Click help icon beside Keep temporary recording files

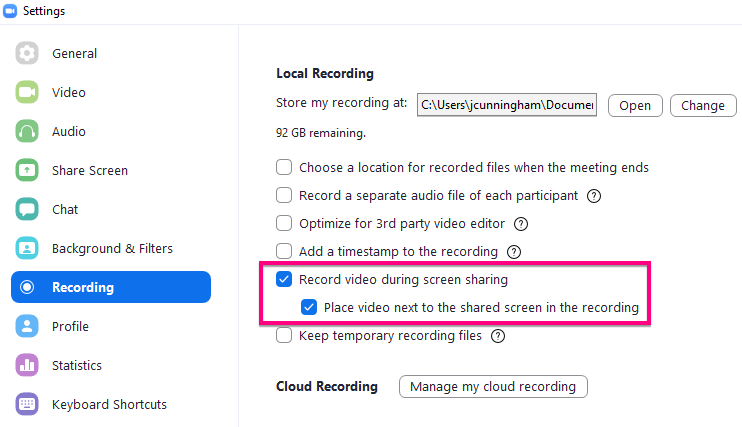pos(498,336)
